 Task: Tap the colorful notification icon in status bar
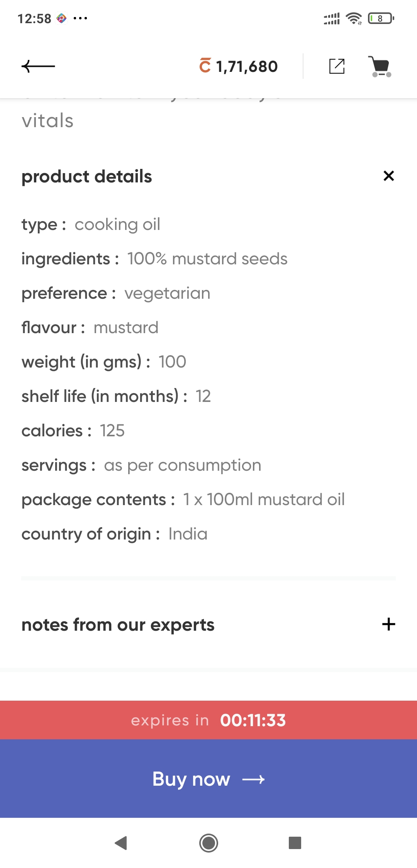(61, 18)
